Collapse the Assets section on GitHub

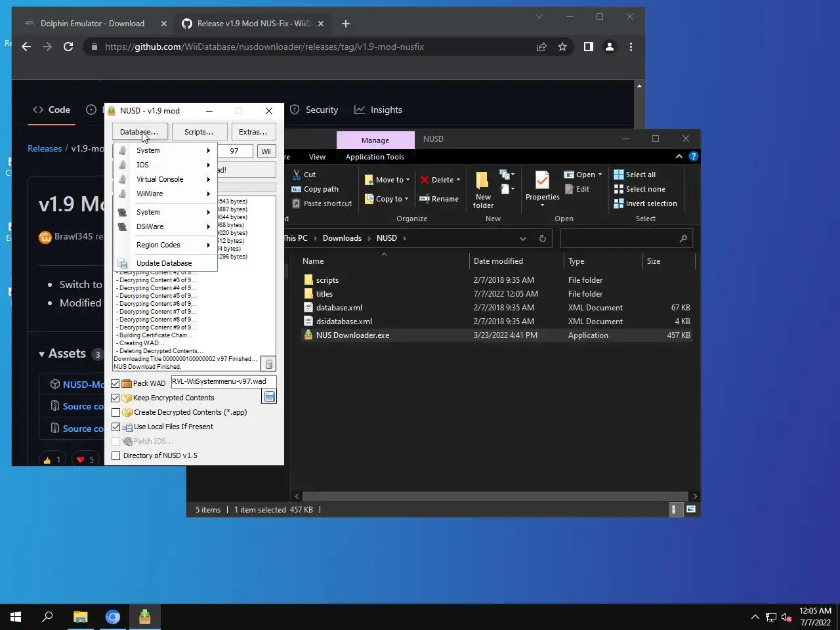(41, 354)
